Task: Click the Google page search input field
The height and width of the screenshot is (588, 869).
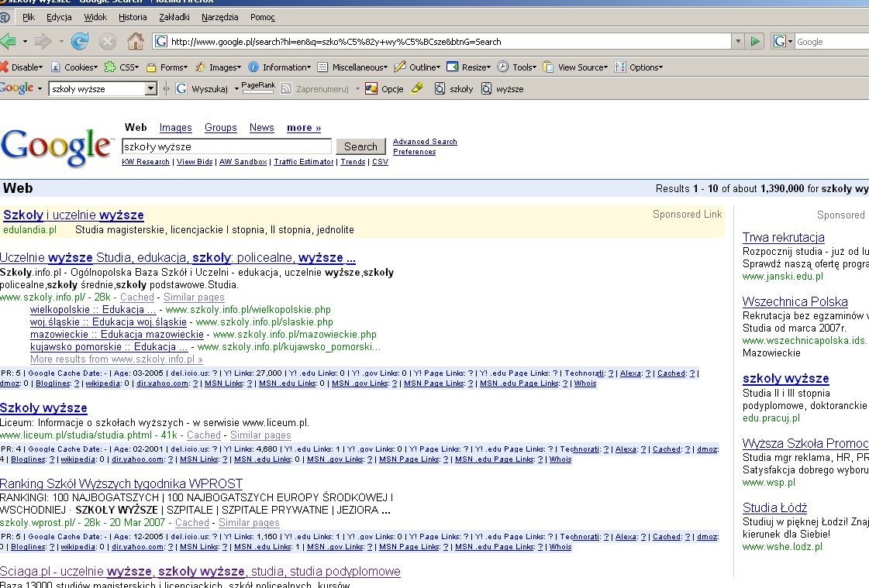Action: pos(226,146)
